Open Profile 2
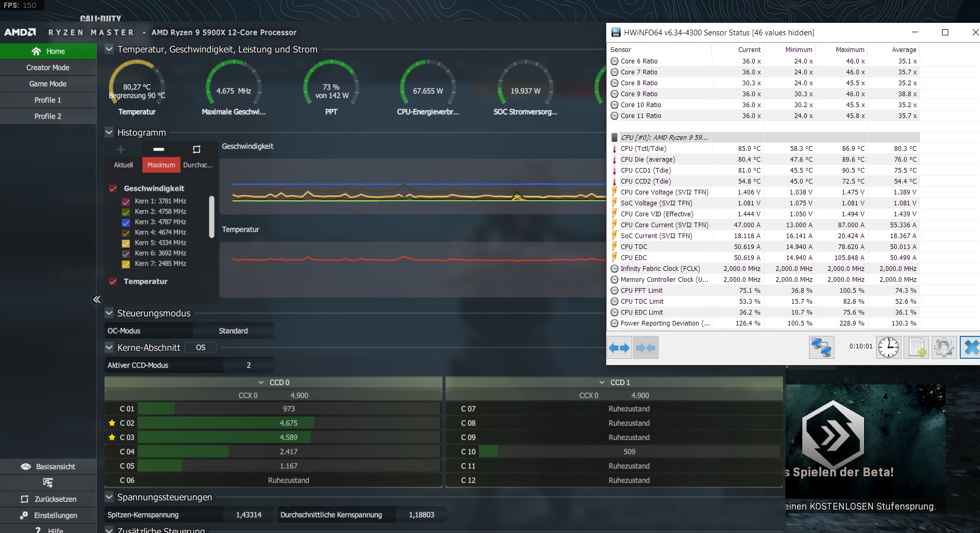The height and width of the screenshot is (533, 980). pos(48,116)
